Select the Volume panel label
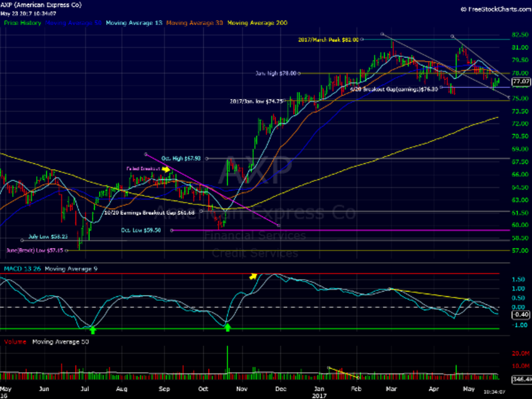 [x=16, y=342]
